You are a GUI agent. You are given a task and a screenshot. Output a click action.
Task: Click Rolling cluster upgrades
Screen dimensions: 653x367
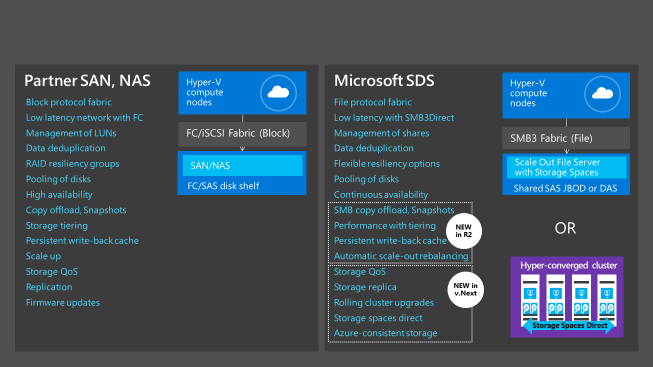click(x=384, y=302)
